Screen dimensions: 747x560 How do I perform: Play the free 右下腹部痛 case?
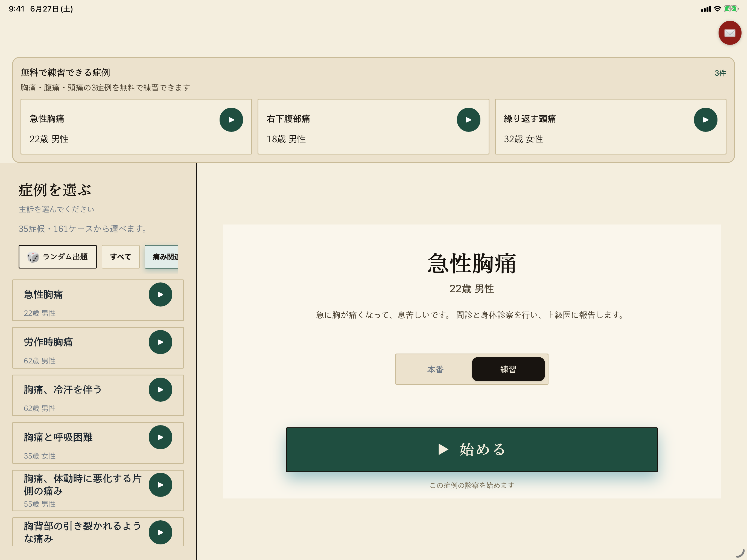[468, 119]
